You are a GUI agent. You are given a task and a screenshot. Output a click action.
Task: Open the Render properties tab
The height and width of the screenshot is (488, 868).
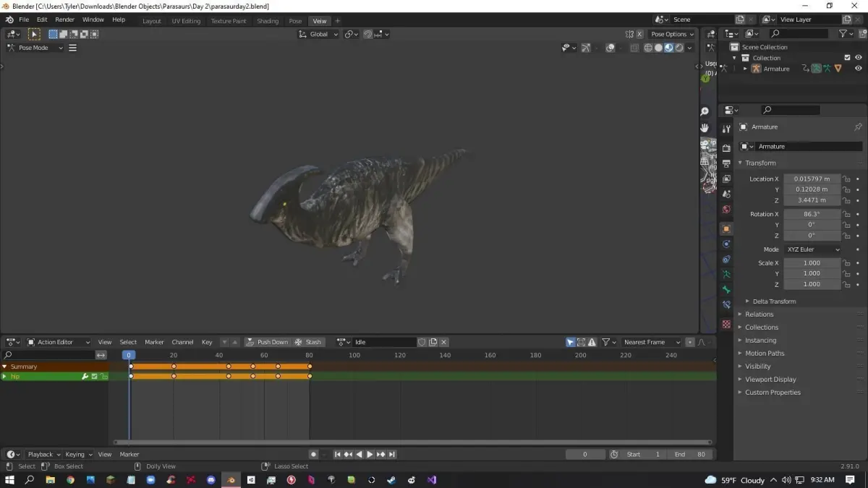(x=726, y=148)
